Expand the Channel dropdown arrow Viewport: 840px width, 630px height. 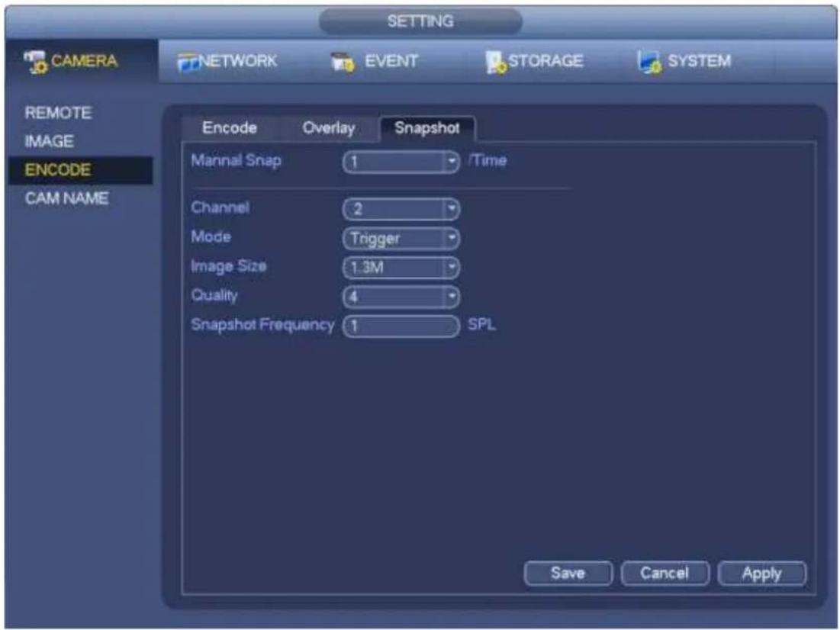[452, 208]
